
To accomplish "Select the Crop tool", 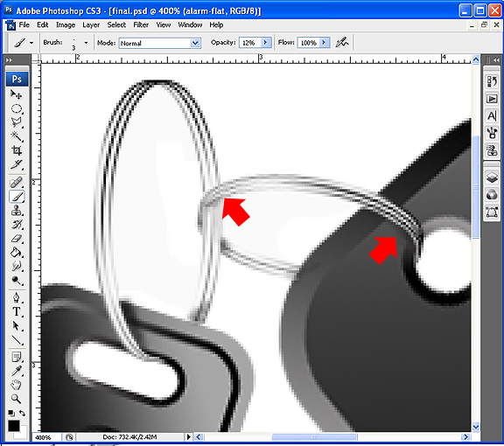I will click(x=17, y=150).
